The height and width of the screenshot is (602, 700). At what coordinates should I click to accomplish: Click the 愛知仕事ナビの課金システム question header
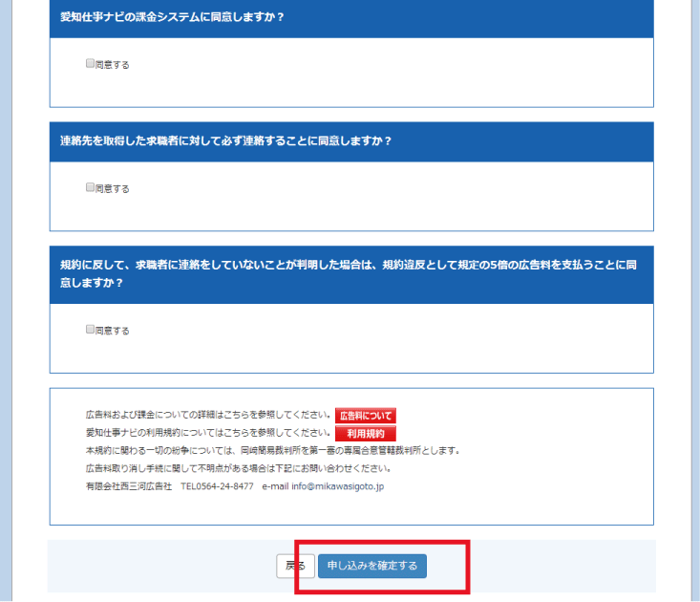point(173,17)
